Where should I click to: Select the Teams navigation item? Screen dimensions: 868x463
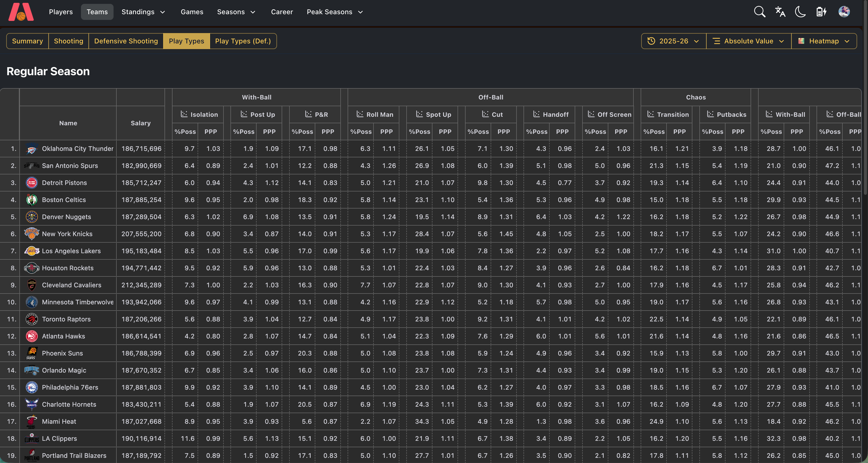[x=97, y=12]
